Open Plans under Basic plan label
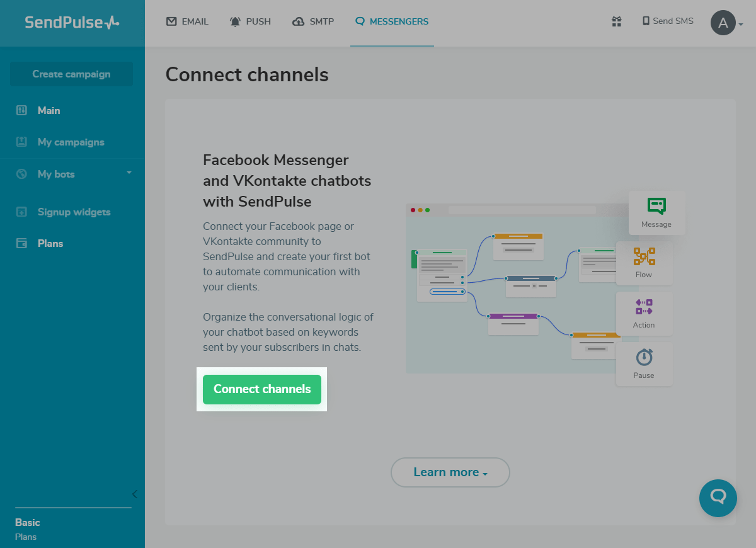The width and height of the screenshot is (756, 548). coord(25,537)
